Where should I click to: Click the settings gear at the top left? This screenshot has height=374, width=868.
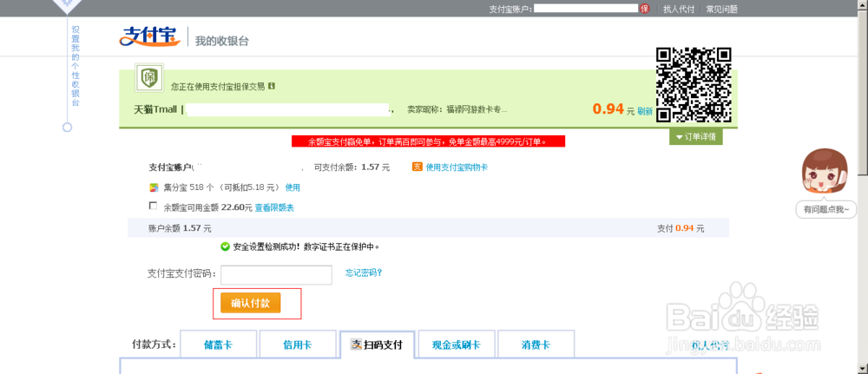(67, 4)
